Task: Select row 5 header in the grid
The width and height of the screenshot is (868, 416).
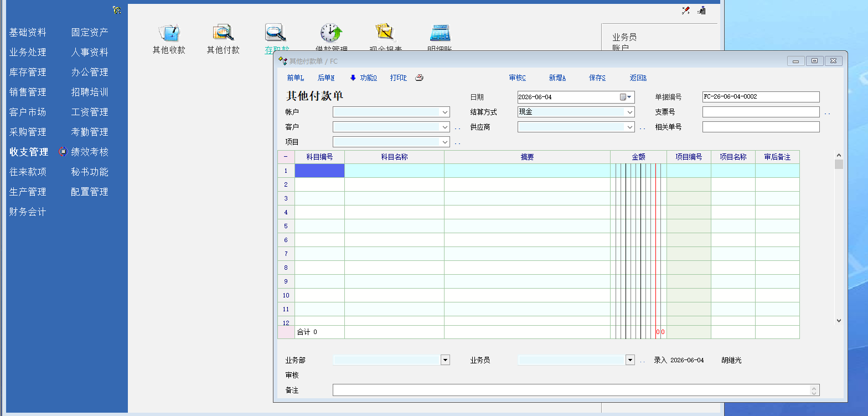Action: (x=286, y=226)
